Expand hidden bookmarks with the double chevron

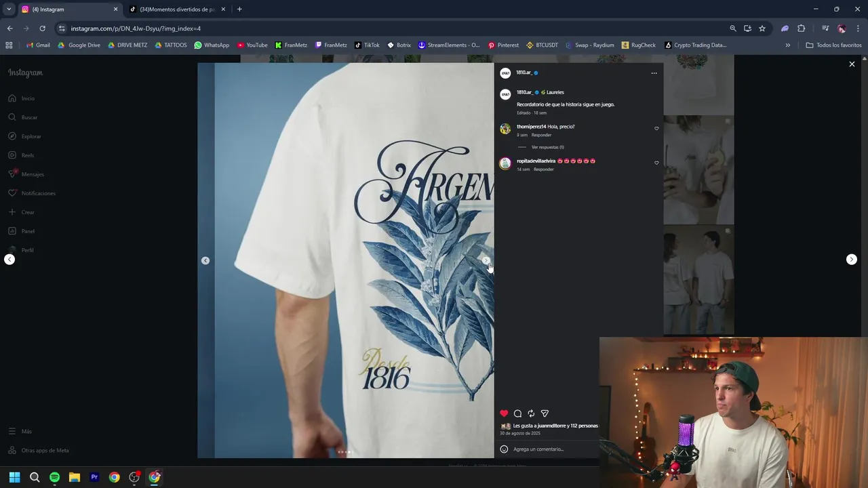[x=787, y=45]
